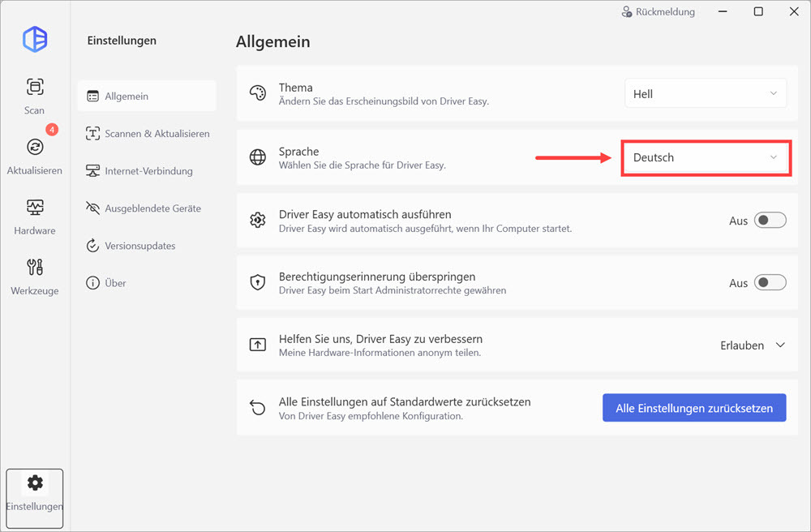Click text 'Von Driver Easy empfohlene Konfiguration.'
811x532 pixels.
[x=371, y=416]
